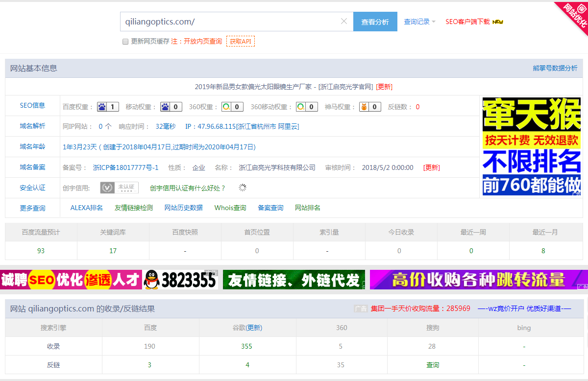Click [更新] in the 域名备案 row

tap(432, 167)
